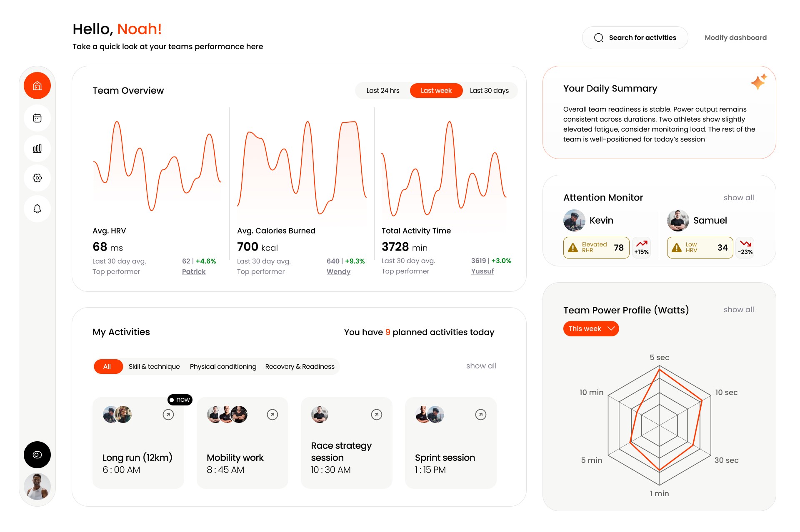Open the statistics bar-chart sidebar icon
Screen dimensions: 800x532
[37, 148]
